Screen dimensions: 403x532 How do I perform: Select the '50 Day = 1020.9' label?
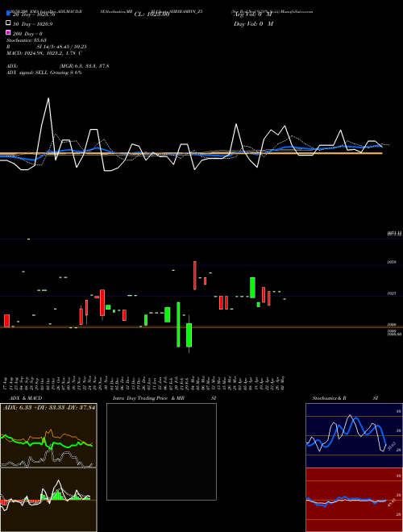(x=32, y=24)
